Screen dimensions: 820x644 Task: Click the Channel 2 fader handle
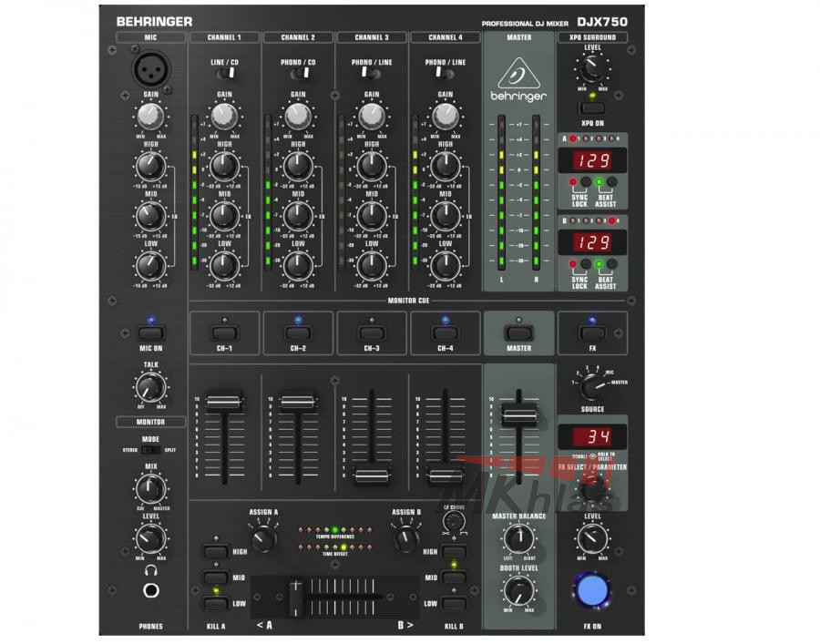coord(298,402)
